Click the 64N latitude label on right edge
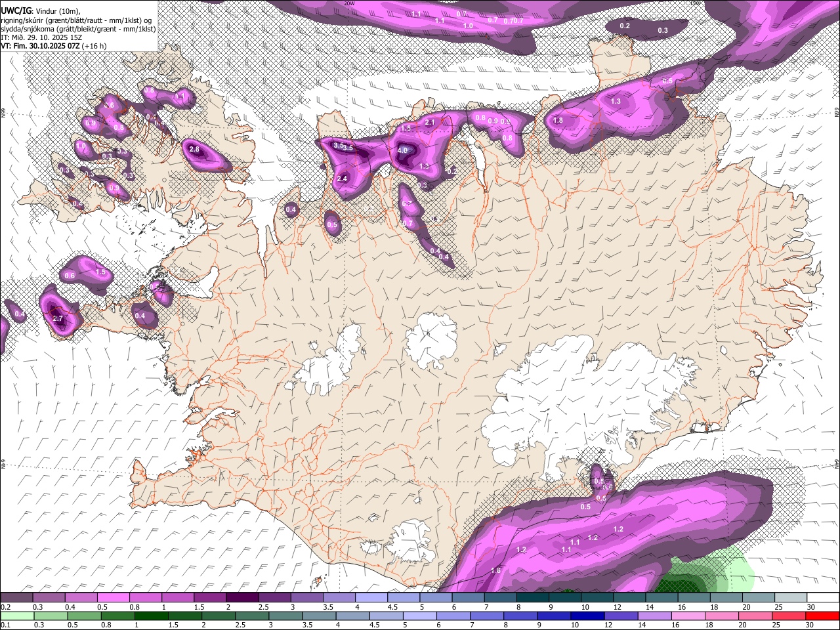This screenshot has width=840, height=630. (x=837, y=464)
